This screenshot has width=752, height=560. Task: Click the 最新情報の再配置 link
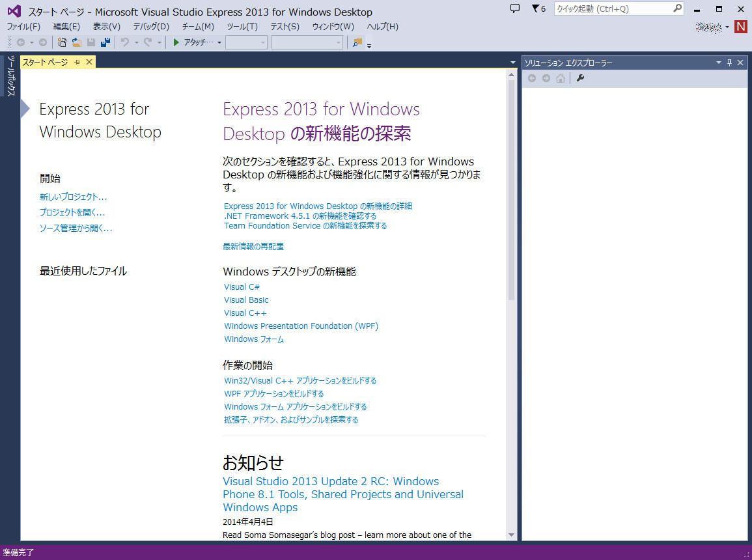[253, 246]
